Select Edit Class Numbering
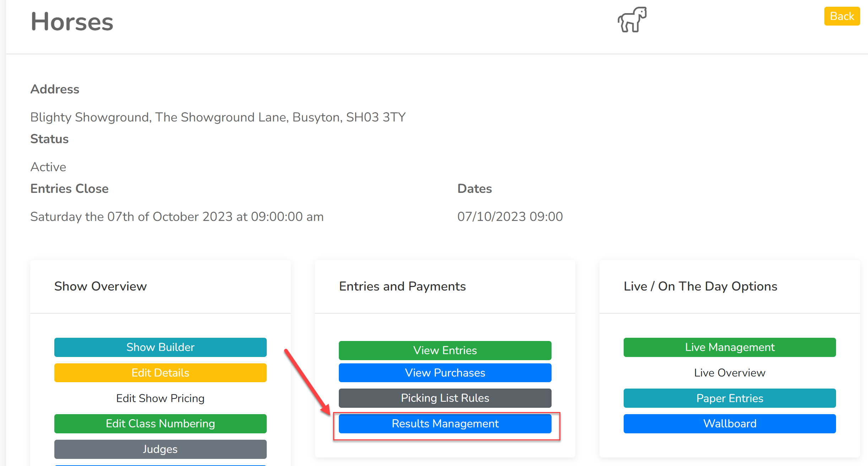868x466 pixels. (x=160, y=423)
